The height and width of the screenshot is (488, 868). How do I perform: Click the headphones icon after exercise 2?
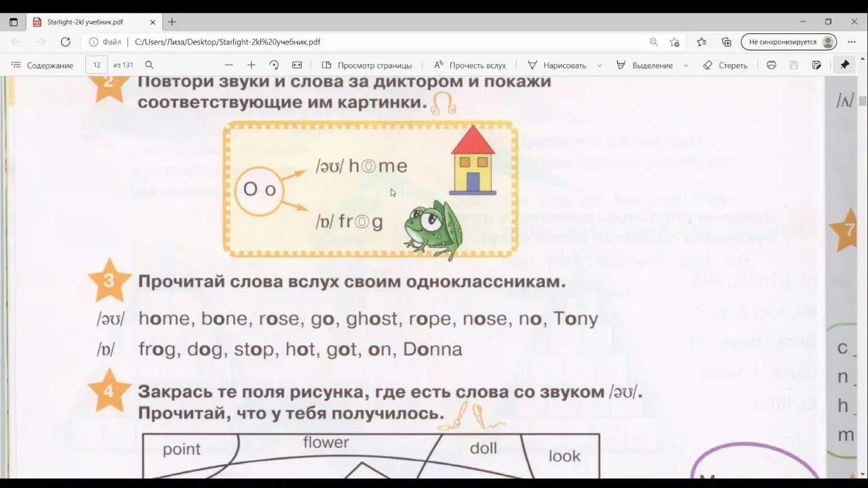tap(443, 104)
